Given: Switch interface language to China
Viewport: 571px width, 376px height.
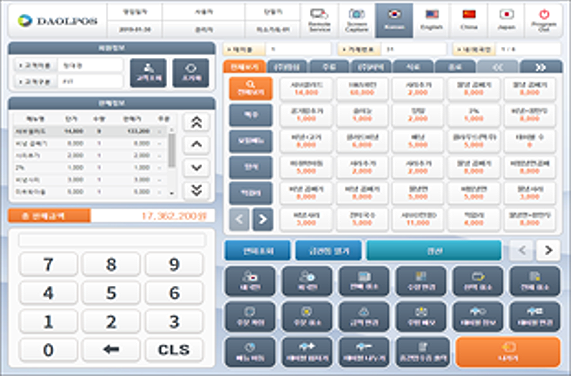Looking at the screenshot, I should pyautogui.click(x=469, y=21).
